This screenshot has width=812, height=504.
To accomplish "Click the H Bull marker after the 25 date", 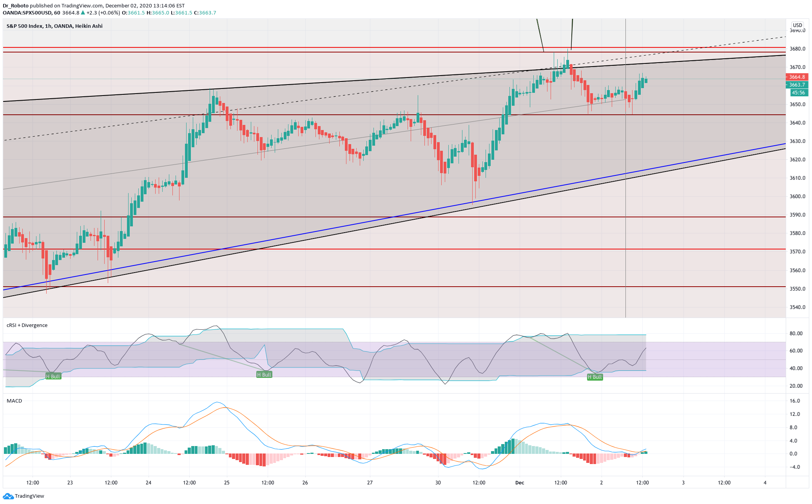I will (x=264, y=375).
